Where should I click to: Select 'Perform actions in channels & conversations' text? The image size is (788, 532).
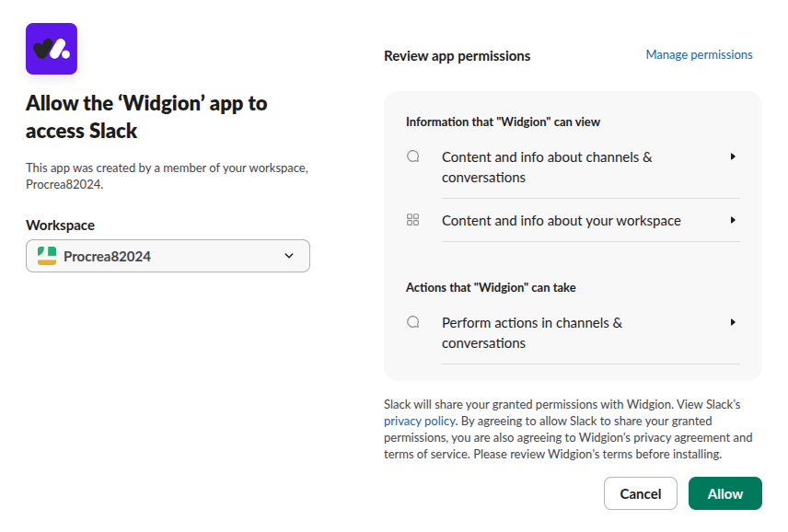[x=532, y=332]
